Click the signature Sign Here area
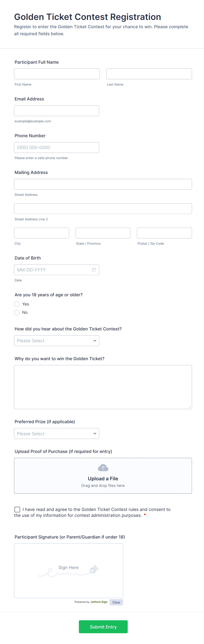This screenshot has width=204, height=644. 68,571
